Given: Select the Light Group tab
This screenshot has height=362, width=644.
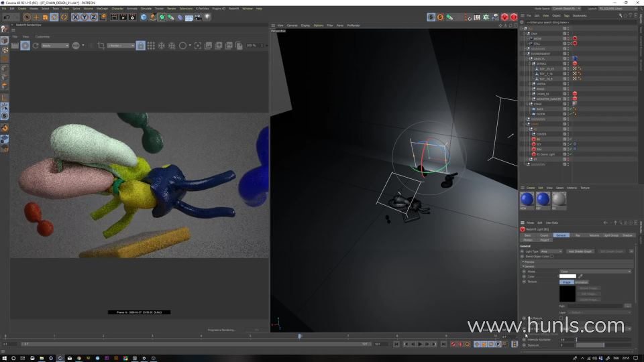Looking at the screenshot, I should point(610,235).
